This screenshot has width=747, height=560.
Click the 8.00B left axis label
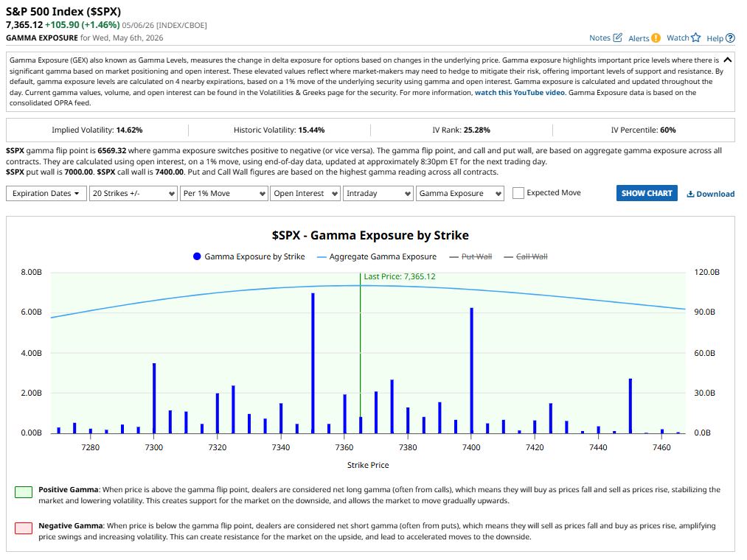pyautogui.click(x=32, y=272)
